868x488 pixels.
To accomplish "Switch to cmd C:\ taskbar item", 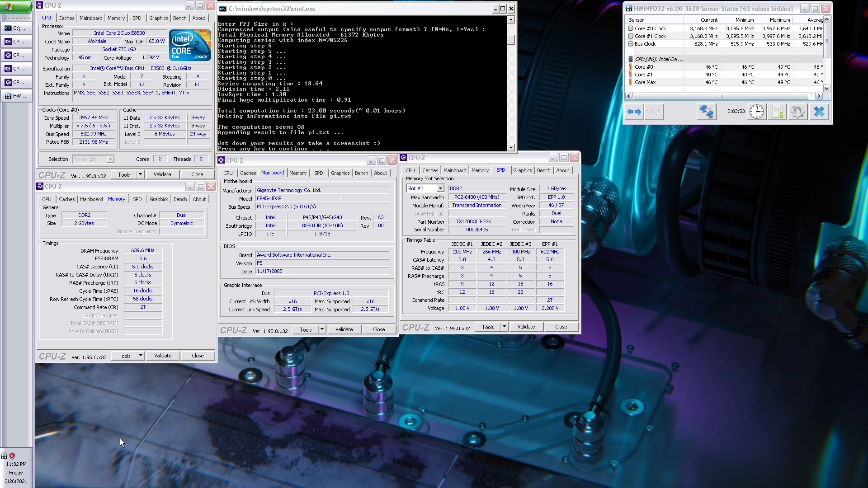I will coord(16,28).
